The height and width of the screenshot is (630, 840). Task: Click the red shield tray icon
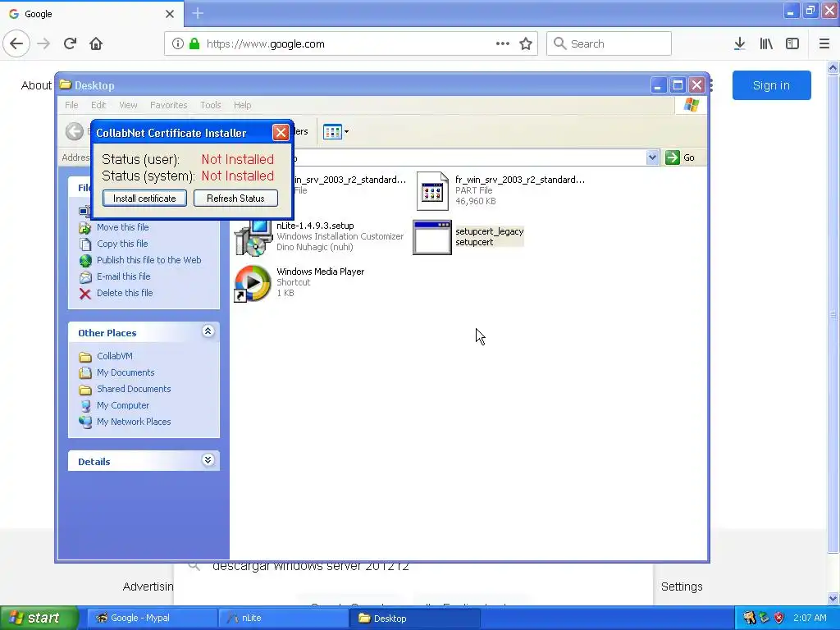[x=778, y=619]
